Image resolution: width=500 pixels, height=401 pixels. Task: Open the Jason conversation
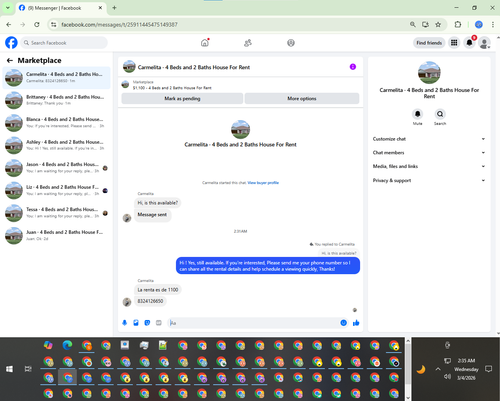coord(56,168)
